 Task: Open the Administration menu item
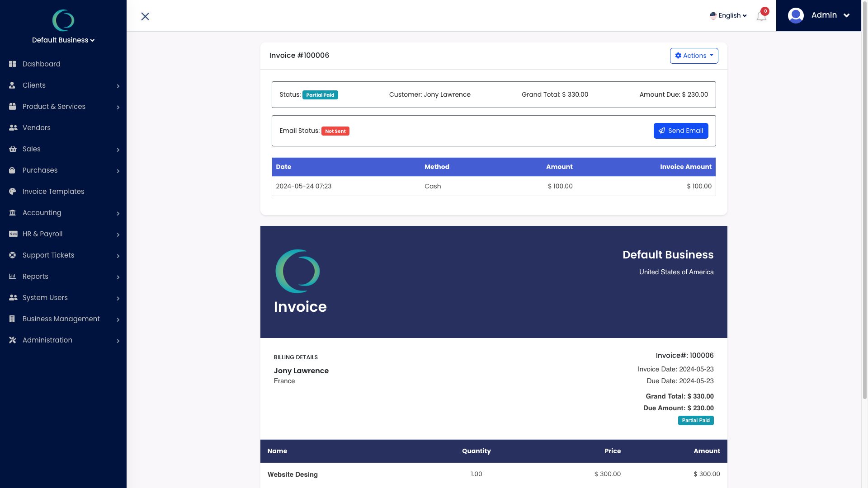pos(47,340)
